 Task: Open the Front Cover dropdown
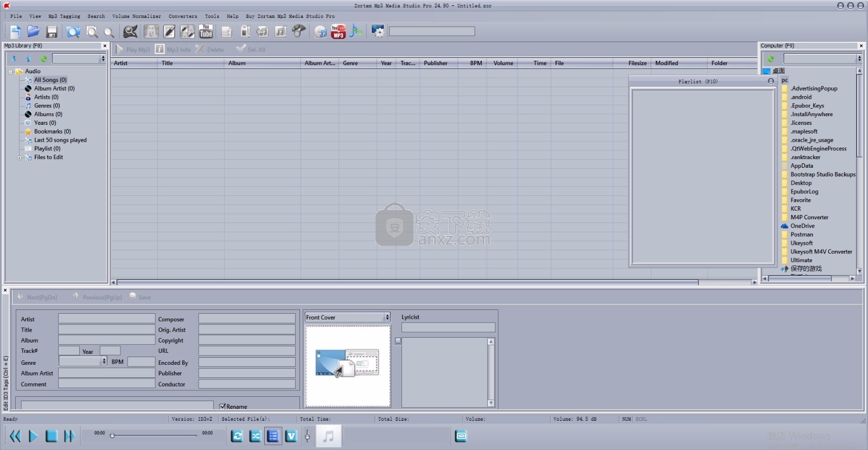coord(387,317)
